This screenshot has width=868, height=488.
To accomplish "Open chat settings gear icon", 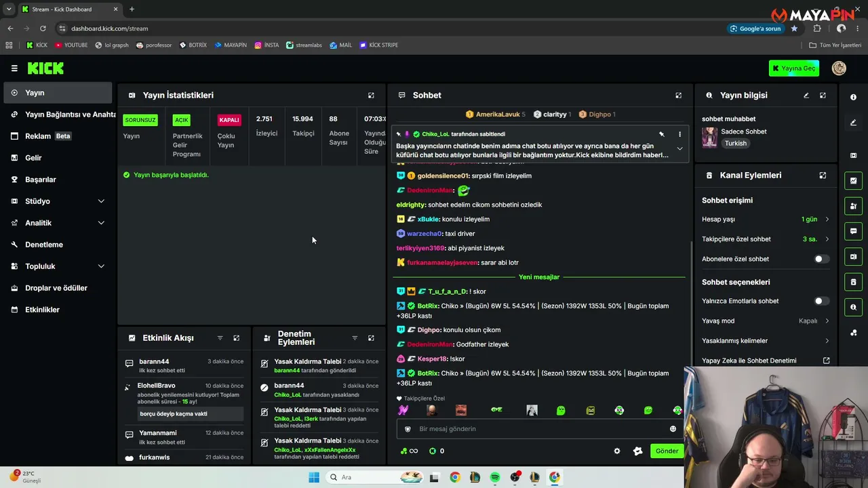I will click(x=617, y=451).
